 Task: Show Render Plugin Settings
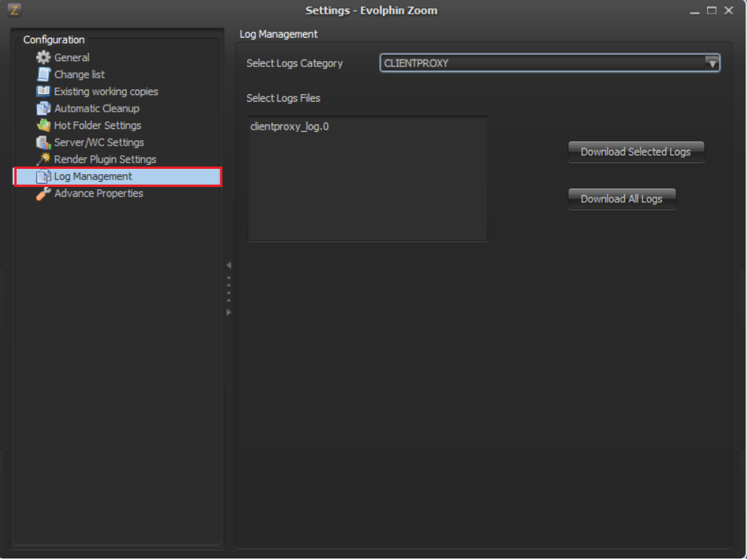(106, 160)
